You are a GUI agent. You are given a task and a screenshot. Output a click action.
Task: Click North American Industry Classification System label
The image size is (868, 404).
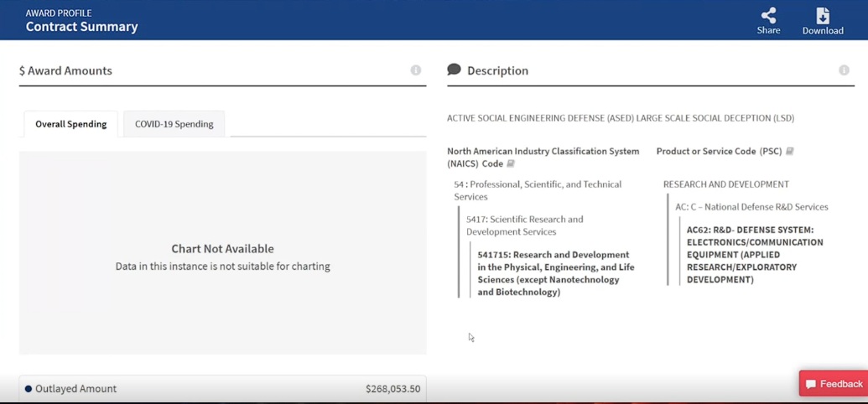pos(543,158)
